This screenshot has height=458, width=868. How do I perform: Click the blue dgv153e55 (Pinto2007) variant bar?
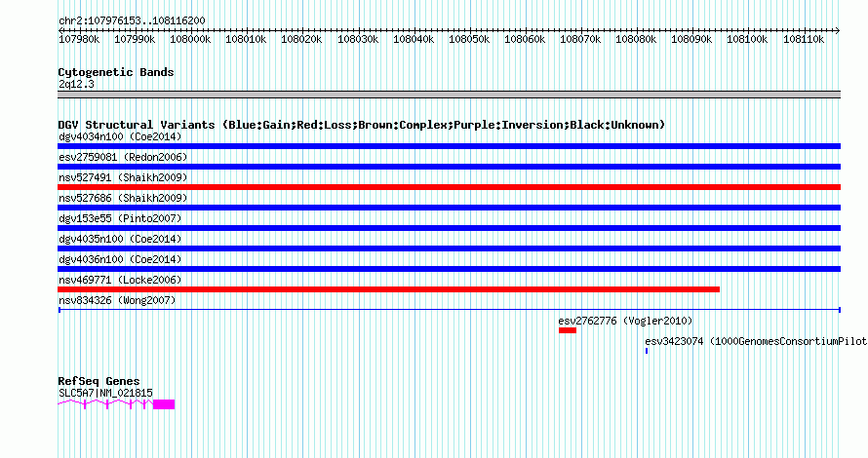[449, 228]
